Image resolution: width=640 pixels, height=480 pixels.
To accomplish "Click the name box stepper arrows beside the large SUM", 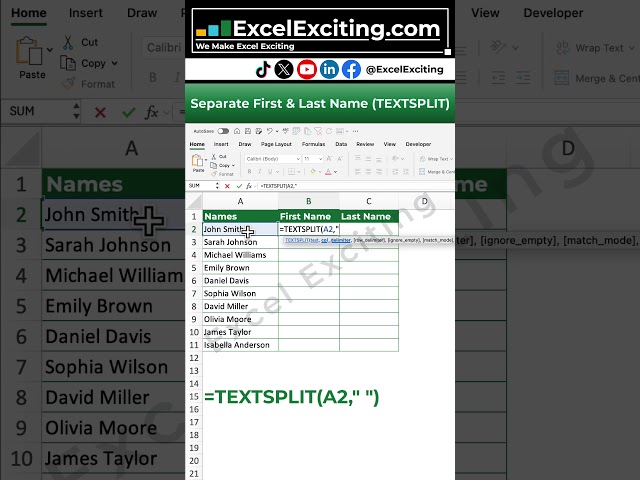I will click(76, 111).
